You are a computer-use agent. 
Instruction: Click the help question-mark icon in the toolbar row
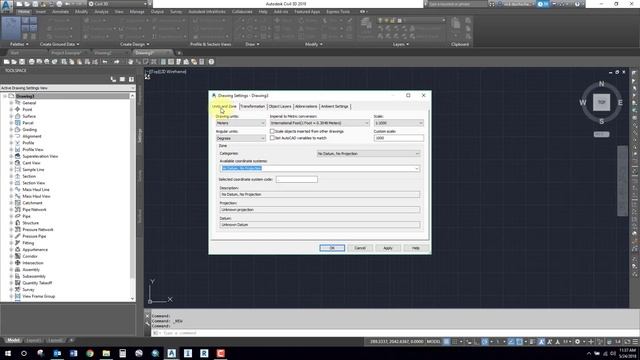click(x=211, y=62)
